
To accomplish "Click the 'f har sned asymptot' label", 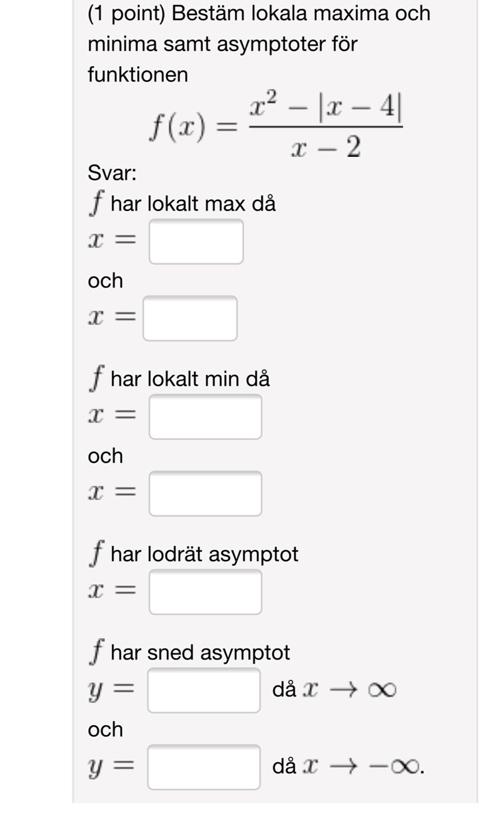I will [189, 653].
